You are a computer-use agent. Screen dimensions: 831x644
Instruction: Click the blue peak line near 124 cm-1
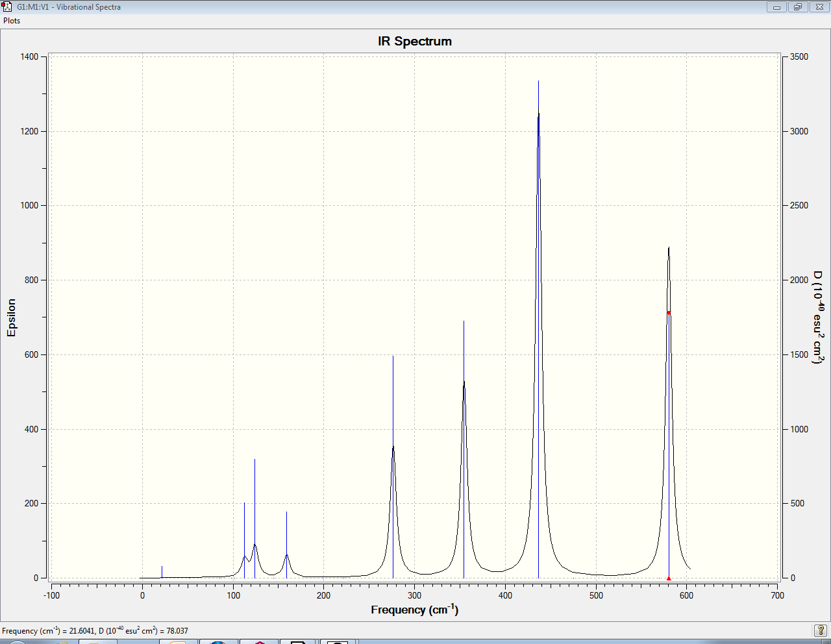click(x=254, y=519)
